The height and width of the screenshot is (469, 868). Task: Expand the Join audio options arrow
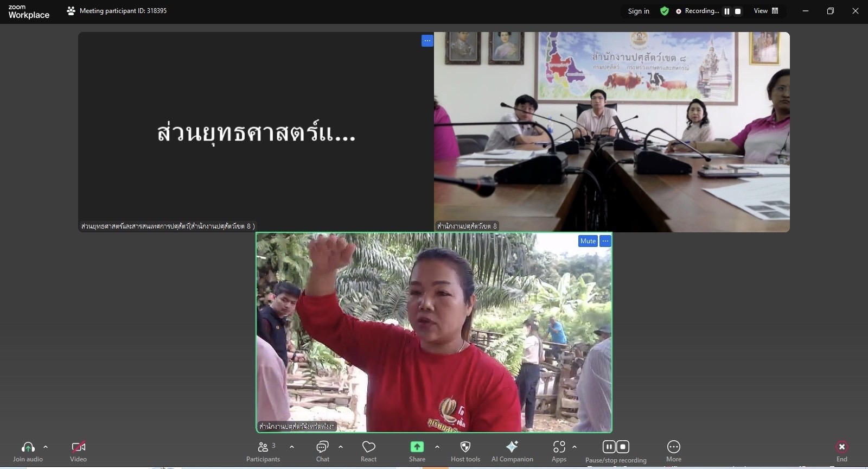point(46,447)
